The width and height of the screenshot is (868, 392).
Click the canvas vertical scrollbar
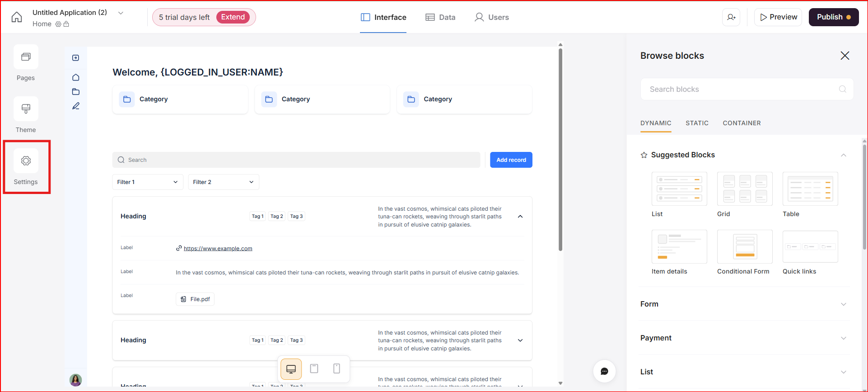pos(560,149)
